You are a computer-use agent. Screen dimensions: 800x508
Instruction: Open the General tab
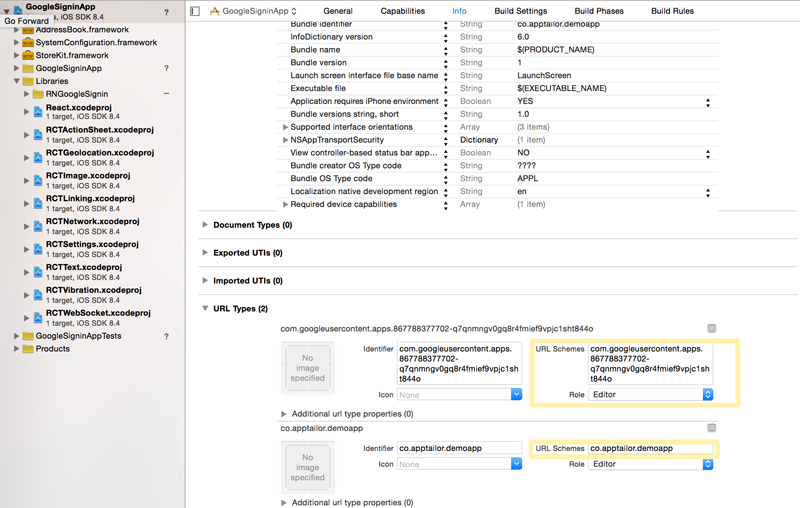coord(338,11)
